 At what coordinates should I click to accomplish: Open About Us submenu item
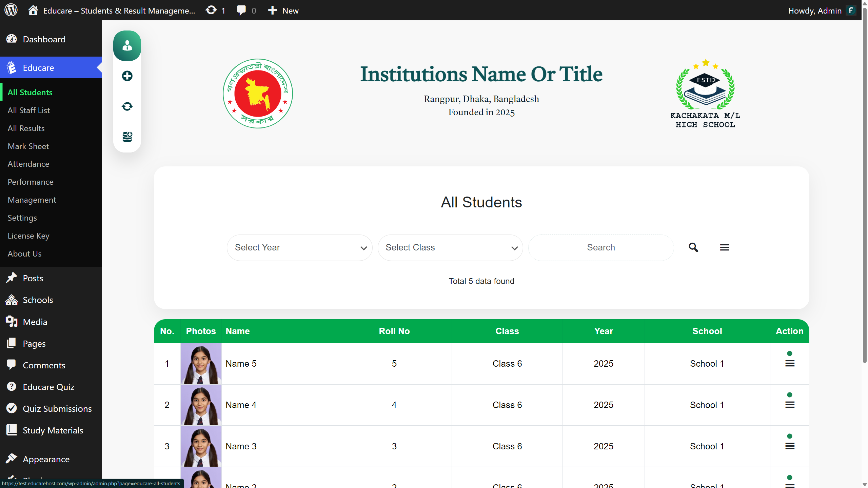24,253
